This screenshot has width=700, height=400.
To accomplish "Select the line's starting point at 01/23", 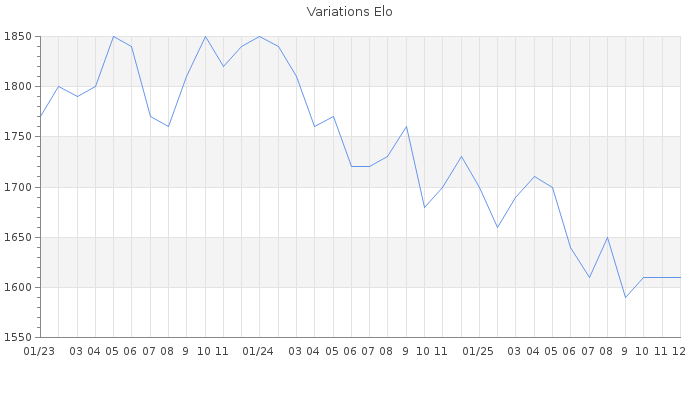I will point(40,116).
